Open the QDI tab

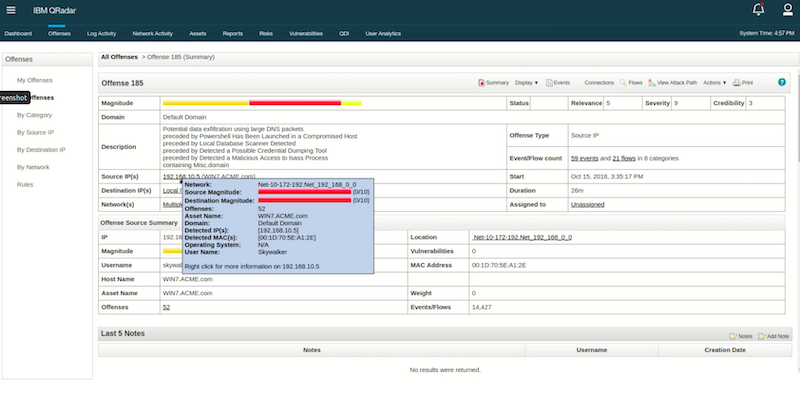[x=344, y=34]
